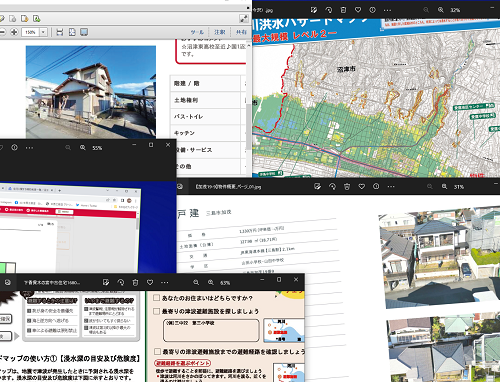The image size is (500, 382).
Task: Show file info in 31% Photos window
Action: [x=376, y=186]
